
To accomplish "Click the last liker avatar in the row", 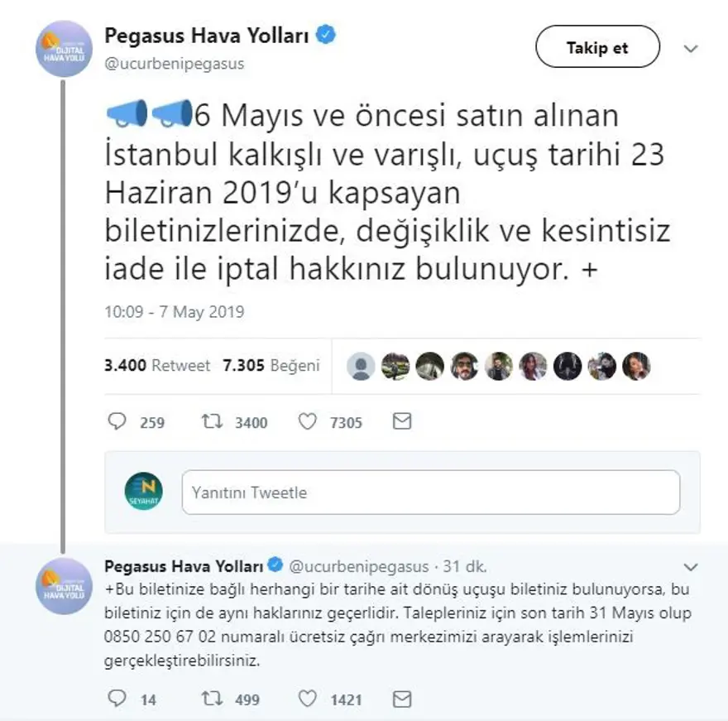I will point(636,366).
